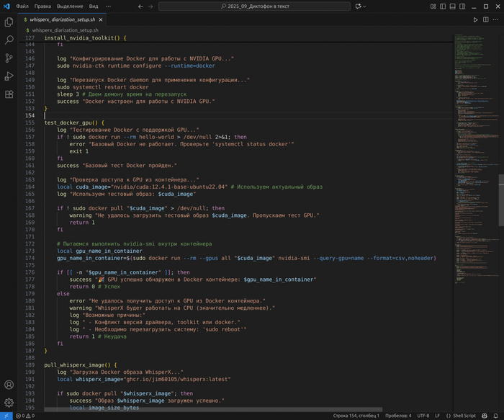Click the Accounts icon in activity bar
Screen dimensions: 504x420
click(x=9, y=385)
